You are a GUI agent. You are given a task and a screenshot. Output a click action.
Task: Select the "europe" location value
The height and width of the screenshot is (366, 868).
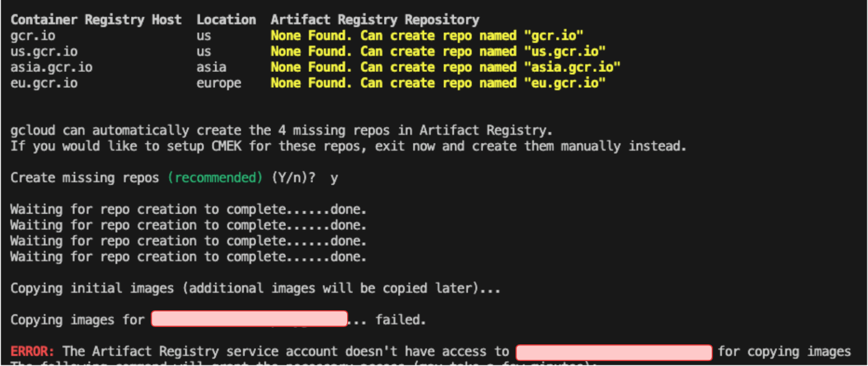(219, 83)
